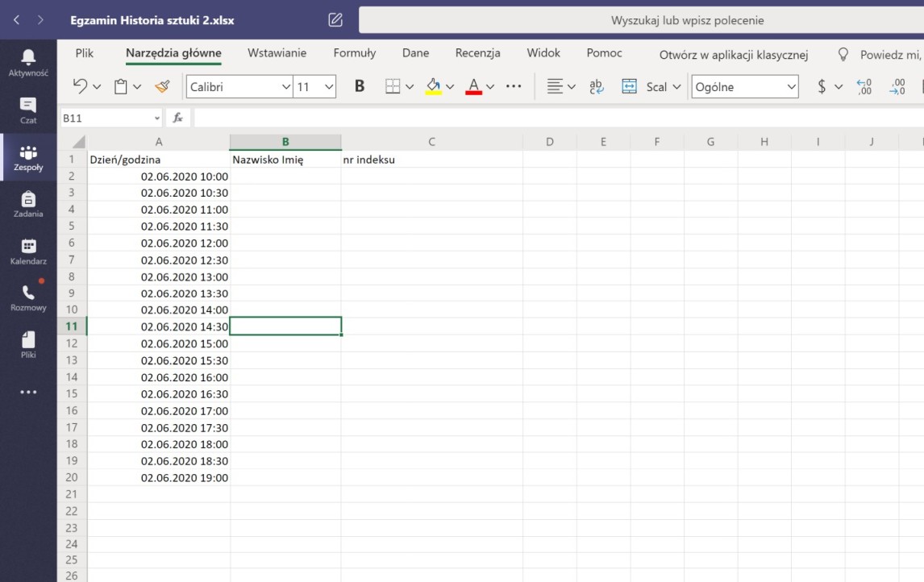This screenshot has width=924, height=582.
Task: Switch to the Formuły tab
Action: 355,53
